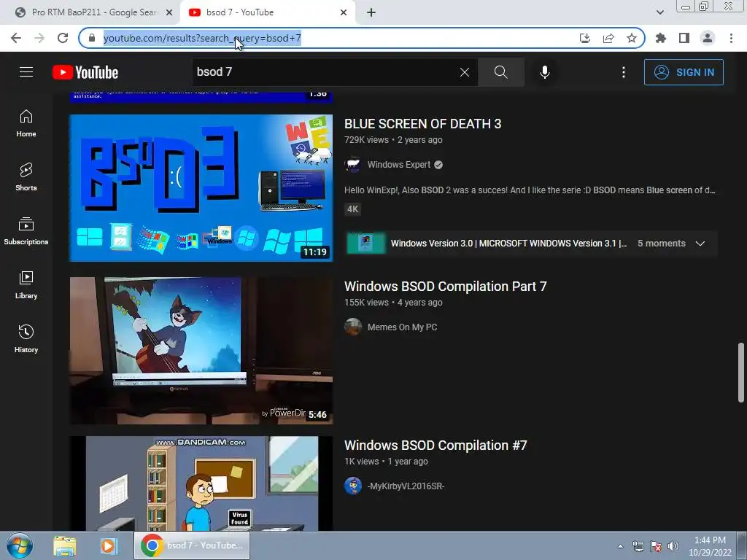Open Windows BSOD Compilation Part 7 title
The height and width of the screenshot is (560, 747).
click(x=446, y=286)
